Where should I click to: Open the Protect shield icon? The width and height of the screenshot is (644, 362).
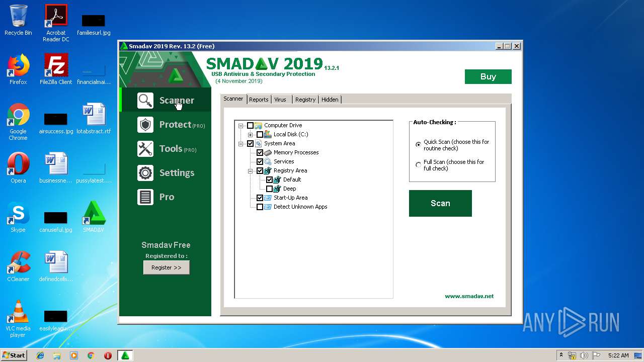[x=145, y=125]
